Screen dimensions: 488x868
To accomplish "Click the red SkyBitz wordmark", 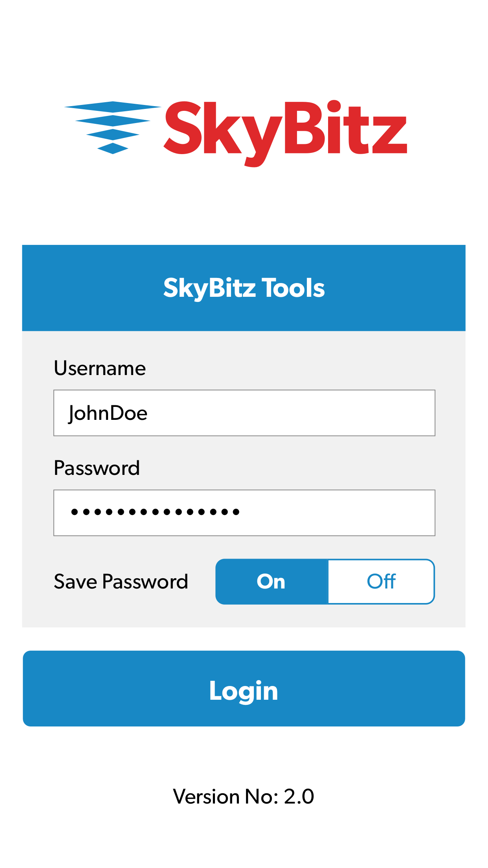I will point(285,132).
